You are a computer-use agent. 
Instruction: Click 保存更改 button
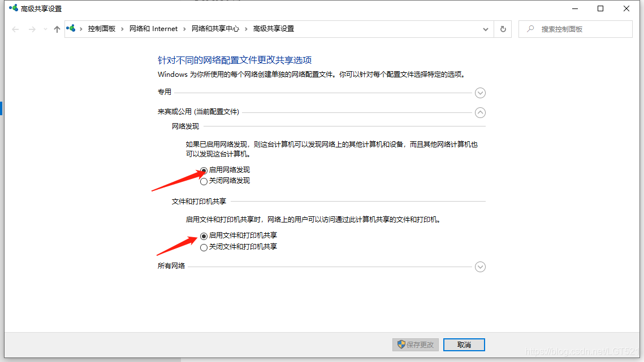click(x=415, y=344)
